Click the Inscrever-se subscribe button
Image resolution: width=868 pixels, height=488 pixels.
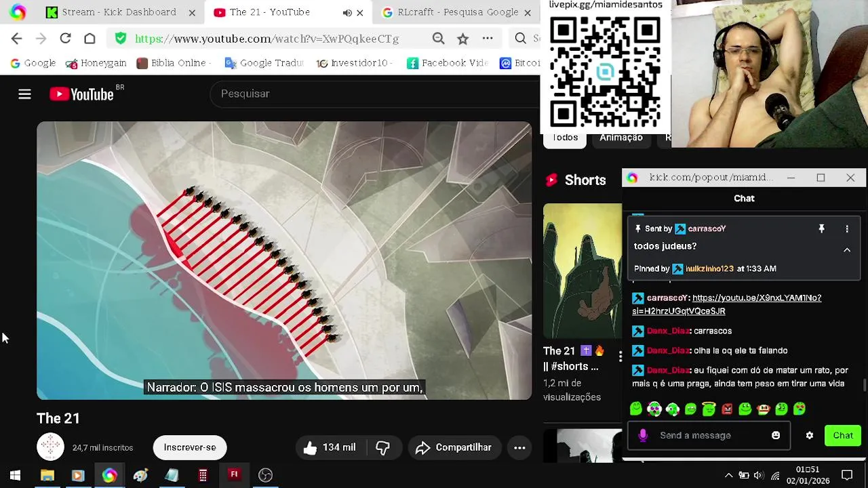pos(190,447)
